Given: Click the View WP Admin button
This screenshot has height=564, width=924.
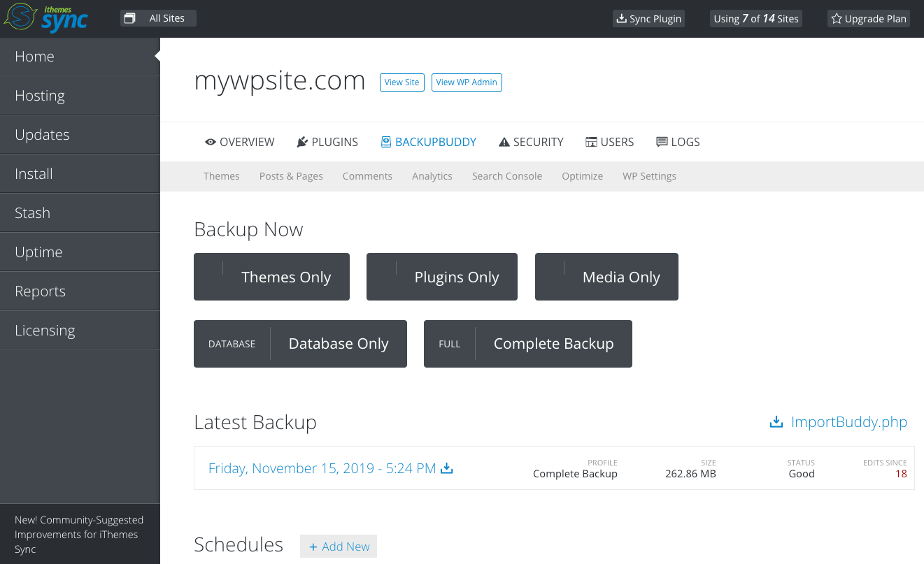Looking at the screenshot, I should [x=467, y=82].
